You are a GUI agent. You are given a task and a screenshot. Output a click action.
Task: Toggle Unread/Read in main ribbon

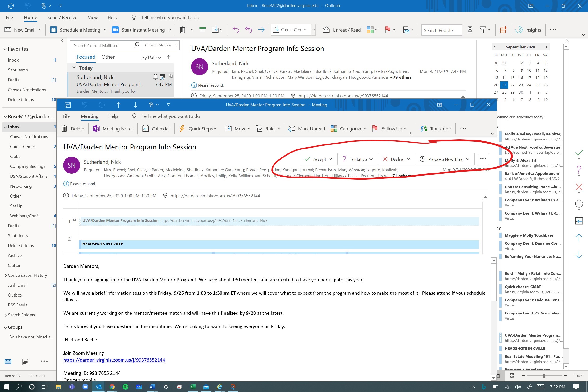[x=342, y=30]
